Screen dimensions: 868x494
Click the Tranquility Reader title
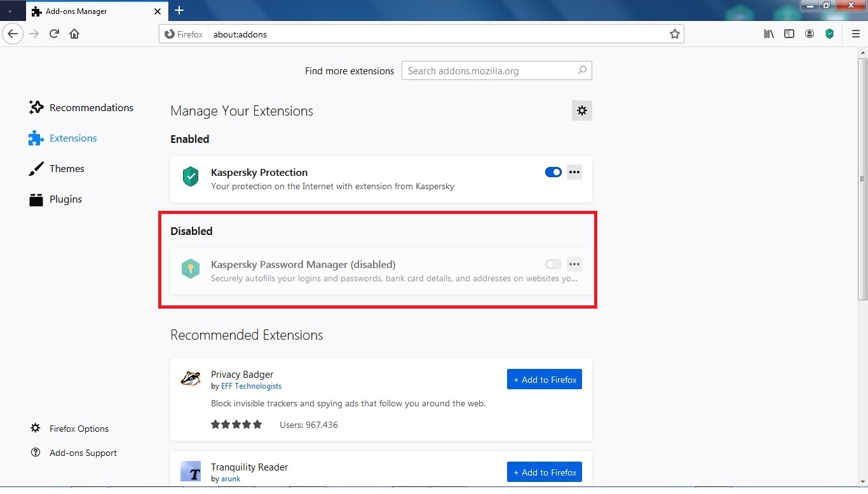[x=250, y=467]
